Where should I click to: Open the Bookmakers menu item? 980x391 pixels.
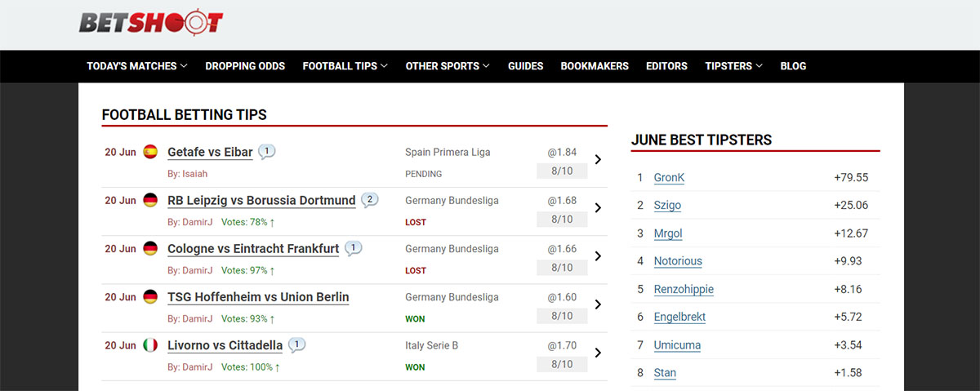(595, 66)
